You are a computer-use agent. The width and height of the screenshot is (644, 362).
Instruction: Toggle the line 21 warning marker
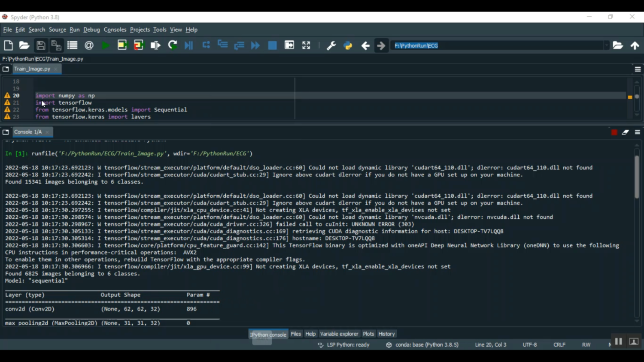(x=7, y=103)
